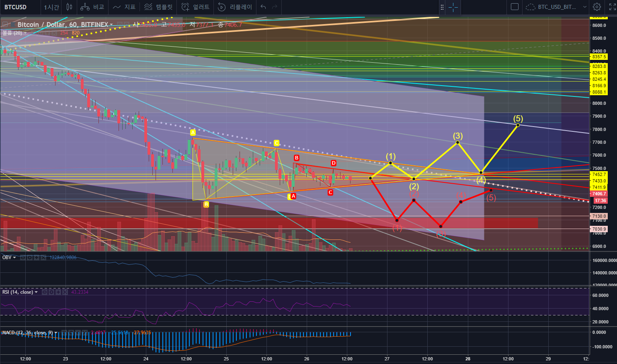
Task: Select the red D marker on the chart
Action: tap(334, 163)
